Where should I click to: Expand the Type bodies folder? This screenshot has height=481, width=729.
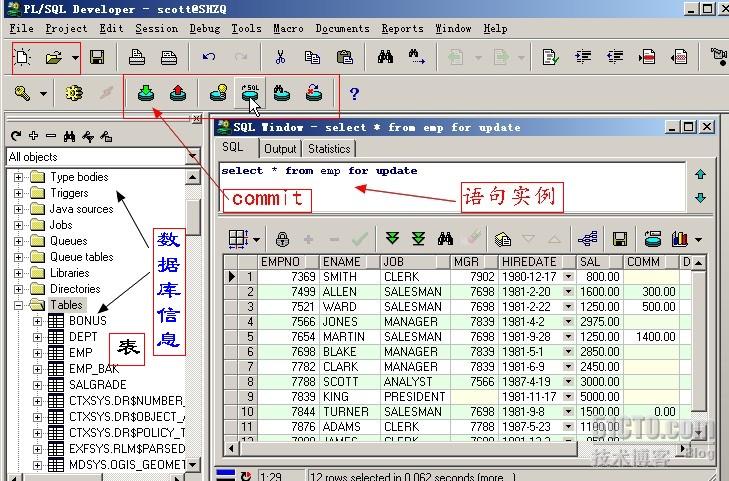pyautogui.click(x=18, y=177)
